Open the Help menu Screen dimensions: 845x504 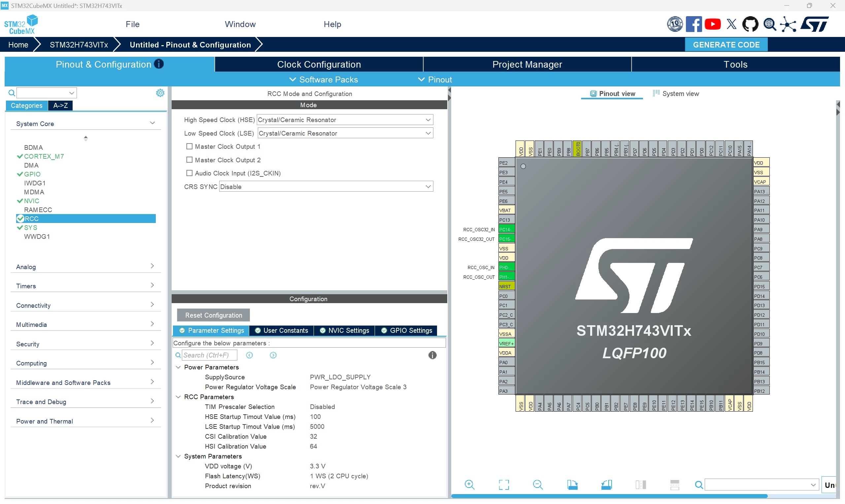pos(332,24)
